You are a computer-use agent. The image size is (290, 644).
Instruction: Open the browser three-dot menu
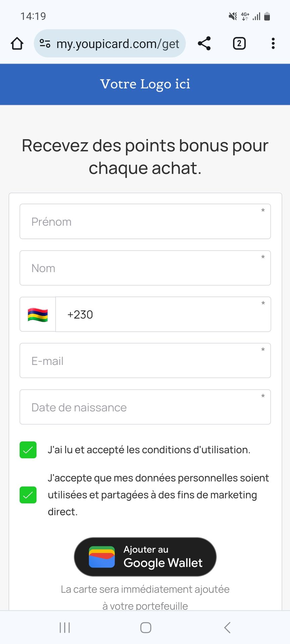(273, 44)
